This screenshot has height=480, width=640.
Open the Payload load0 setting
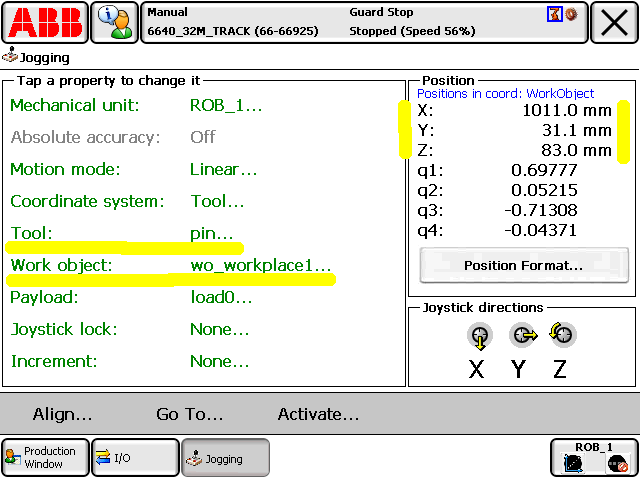click(219, 297)
